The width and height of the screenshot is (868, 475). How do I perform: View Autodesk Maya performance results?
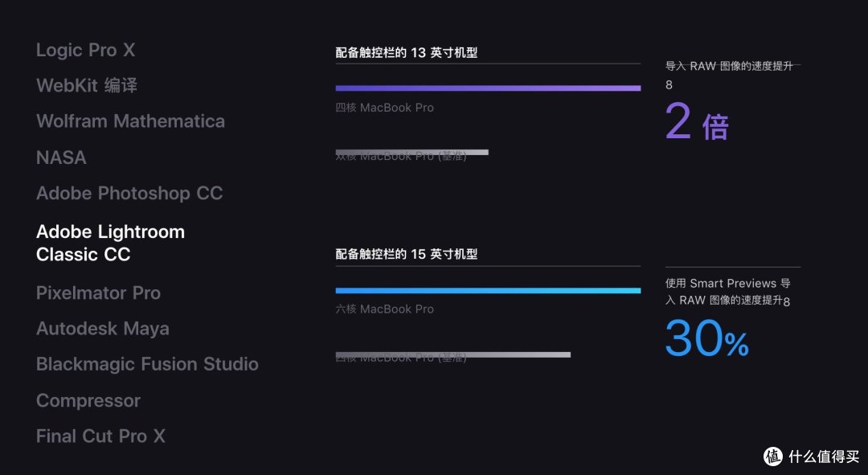103,329
